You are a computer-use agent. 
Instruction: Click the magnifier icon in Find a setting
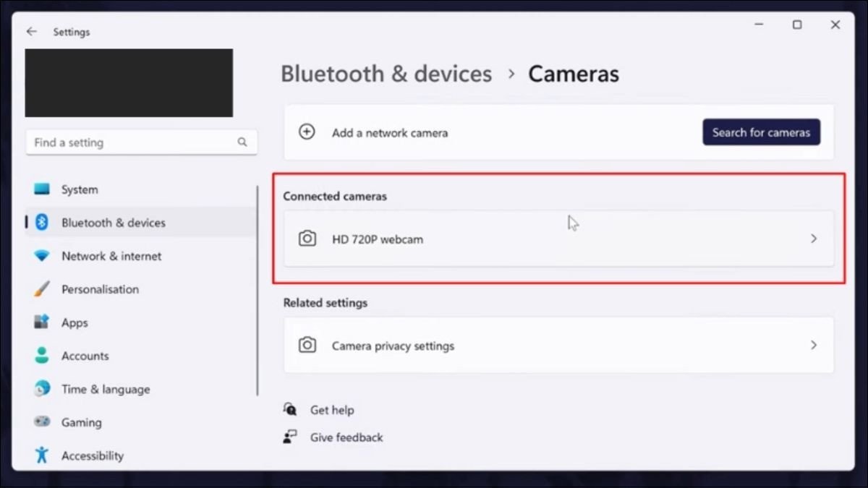tap(242, 142)
